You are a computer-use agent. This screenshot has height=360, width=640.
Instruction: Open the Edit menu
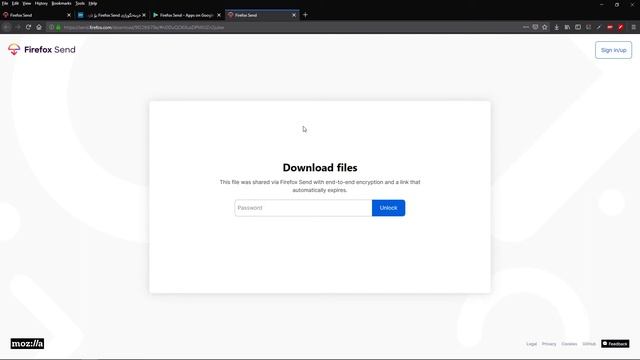[x=15, y=3]
